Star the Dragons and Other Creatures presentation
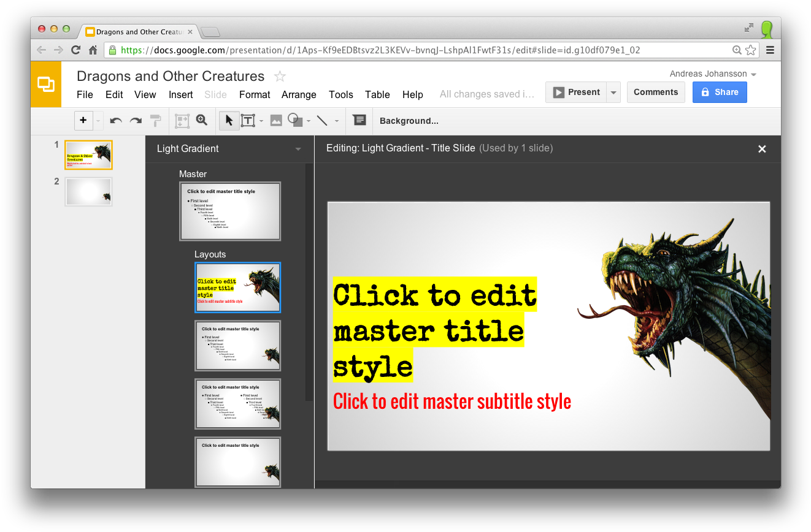This screenshot has height=532, width=811. tap(280, 77)
